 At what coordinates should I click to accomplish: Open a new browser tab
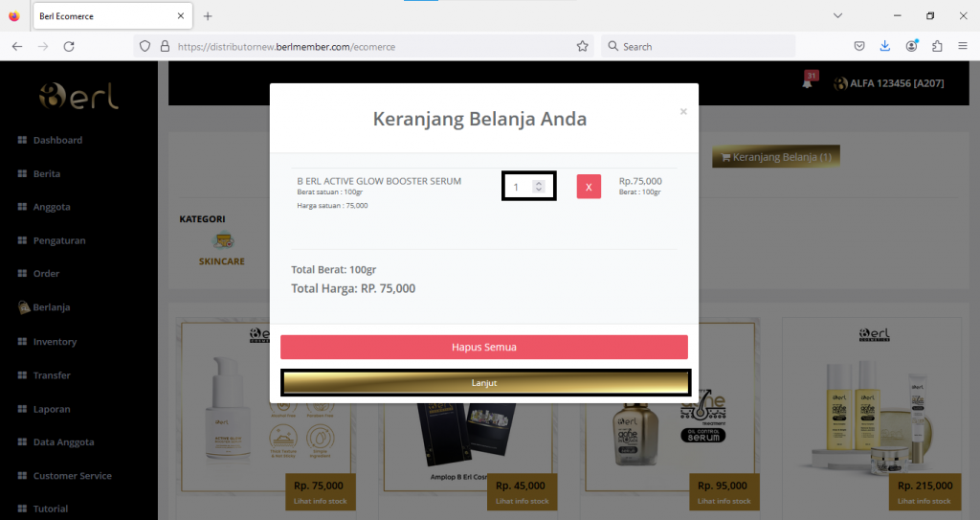[x=208, y=16]
